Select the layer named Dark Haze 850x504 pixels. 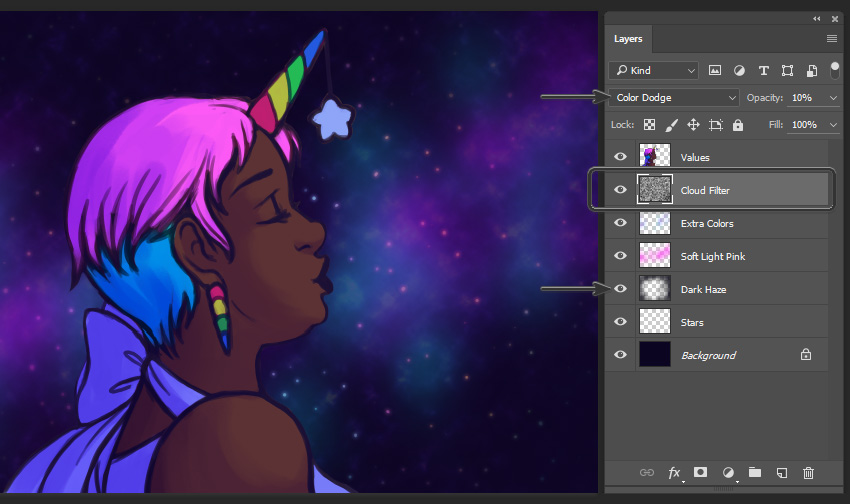pos(704,289)
